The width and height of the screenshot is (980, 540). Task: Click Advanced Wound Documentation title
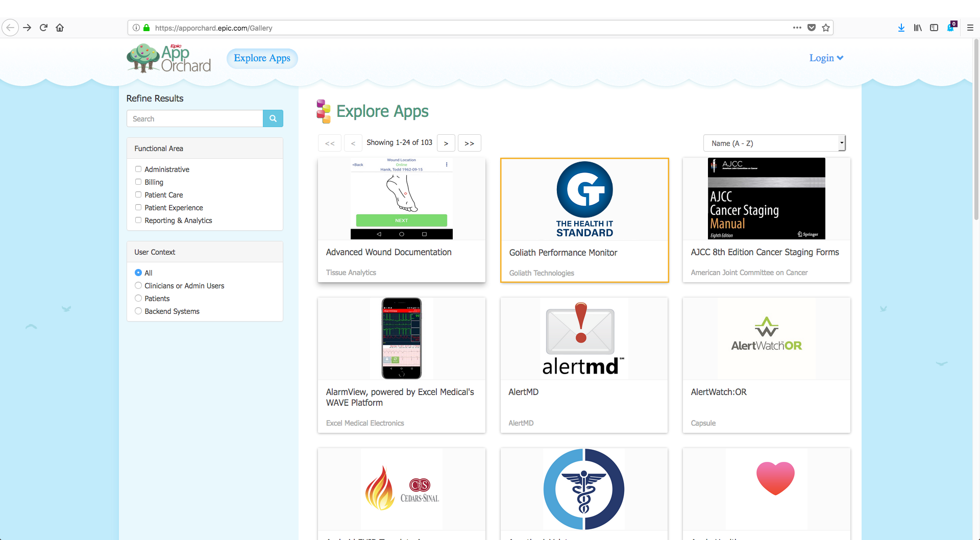(389, 252)
